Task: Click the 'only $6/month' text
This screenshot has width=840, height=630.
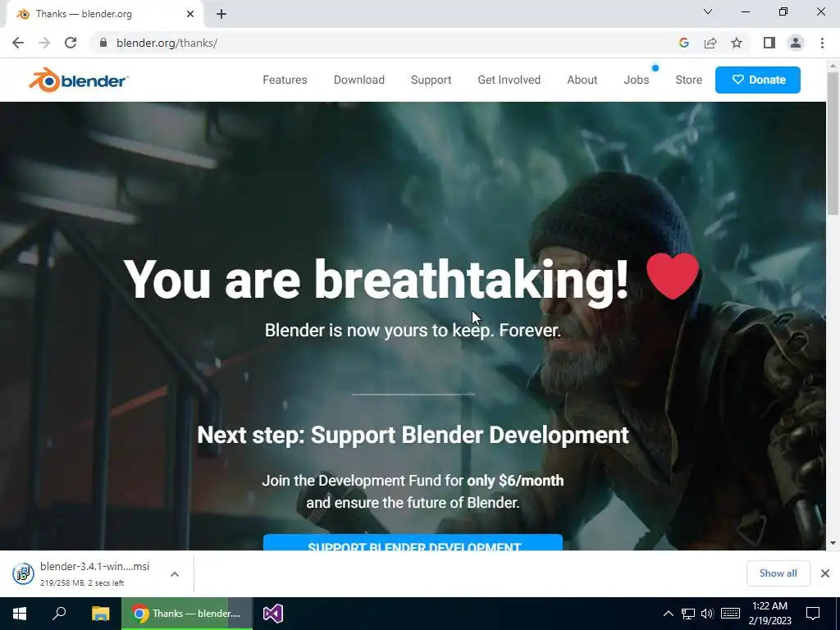Action: pyautogui.click(x=515, y=481)
